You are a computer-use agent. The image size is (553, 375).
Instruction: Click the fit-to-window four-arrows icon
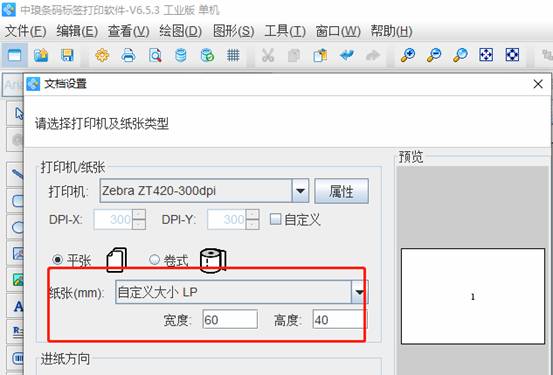click(x=486, y=55)
